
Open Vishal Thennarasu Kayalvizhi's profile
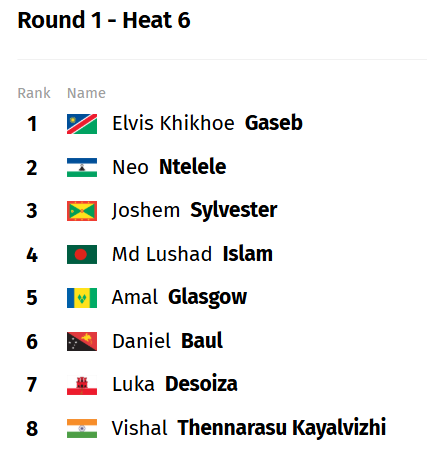pos(249,428)
